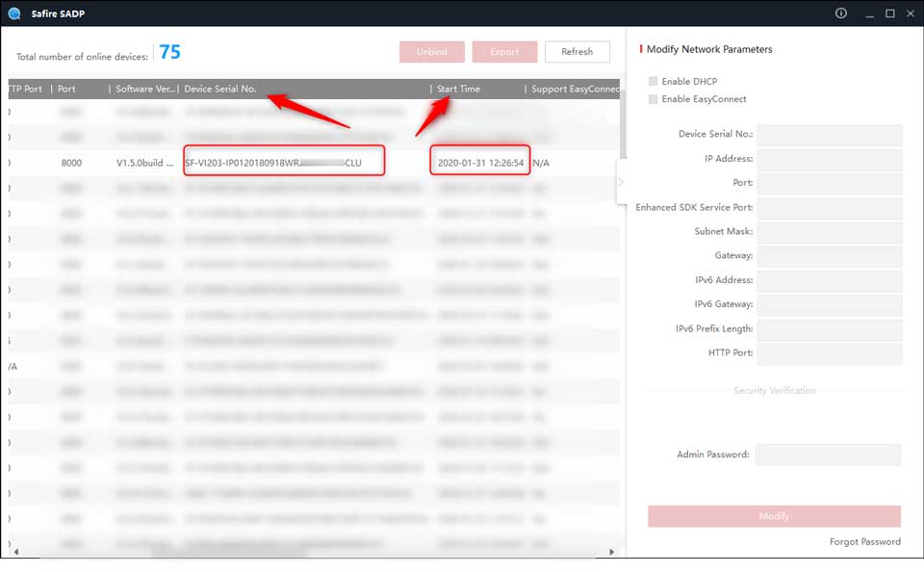Click the N/A EasyConnect cell

(541, 163)
